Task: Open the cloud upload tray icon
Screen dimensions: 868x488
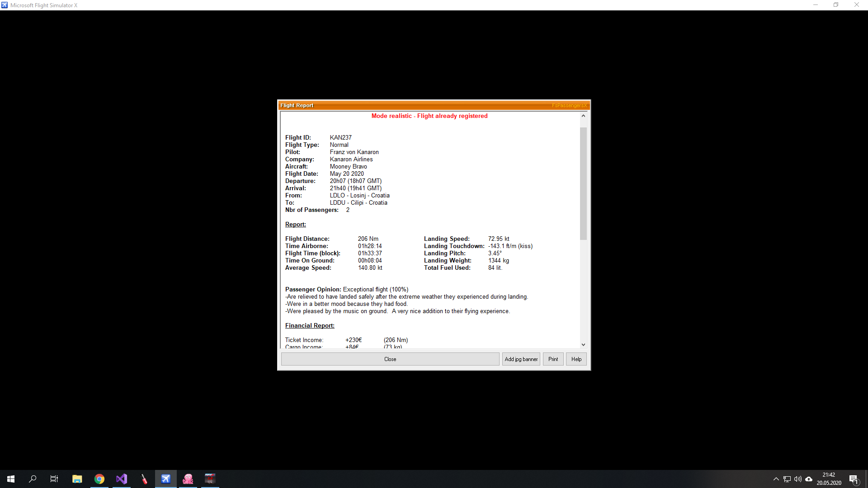Action: 809,479
